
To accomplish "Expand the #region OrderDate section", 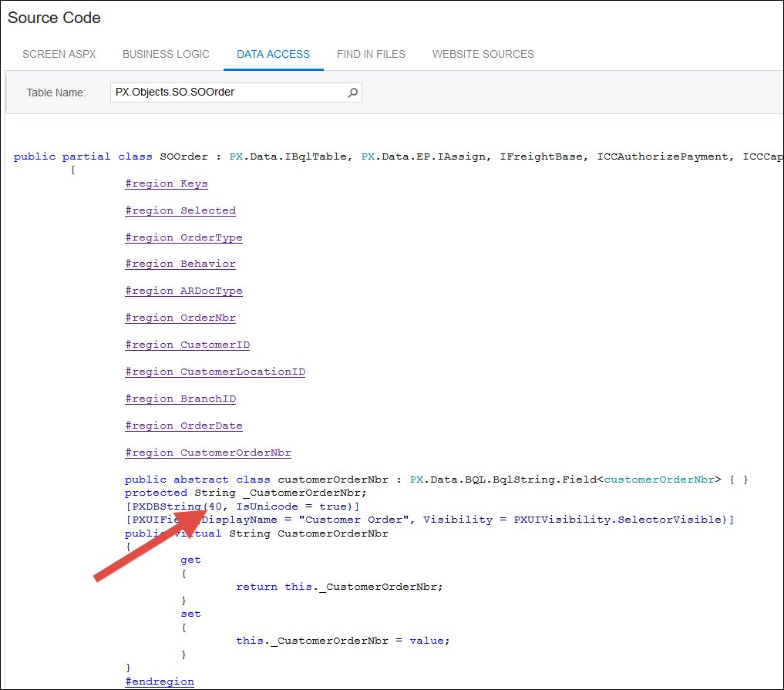I will (x=183, y=426).
